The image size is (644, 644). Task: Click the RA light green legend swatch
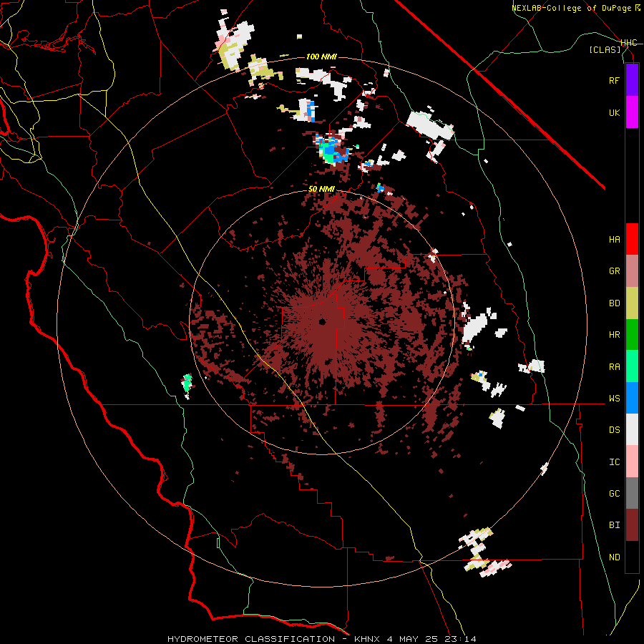[632, 366]
